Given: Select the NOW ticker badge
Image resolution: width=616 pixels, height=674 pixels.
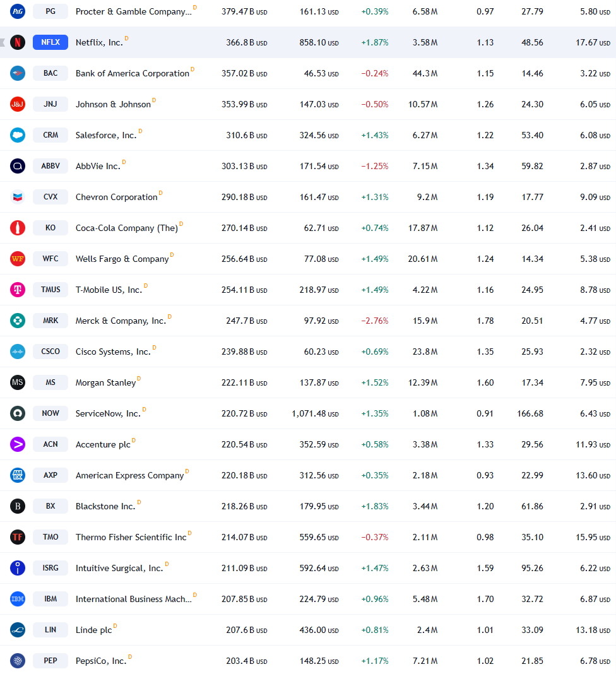Looking at the screenshot, I should point(50,413).
